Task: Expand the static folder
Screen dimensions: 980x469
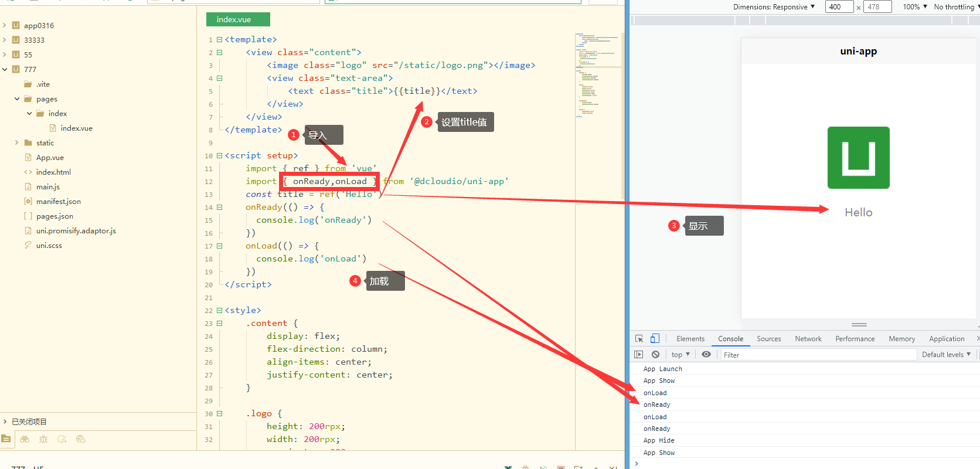Action: [16, 142]
